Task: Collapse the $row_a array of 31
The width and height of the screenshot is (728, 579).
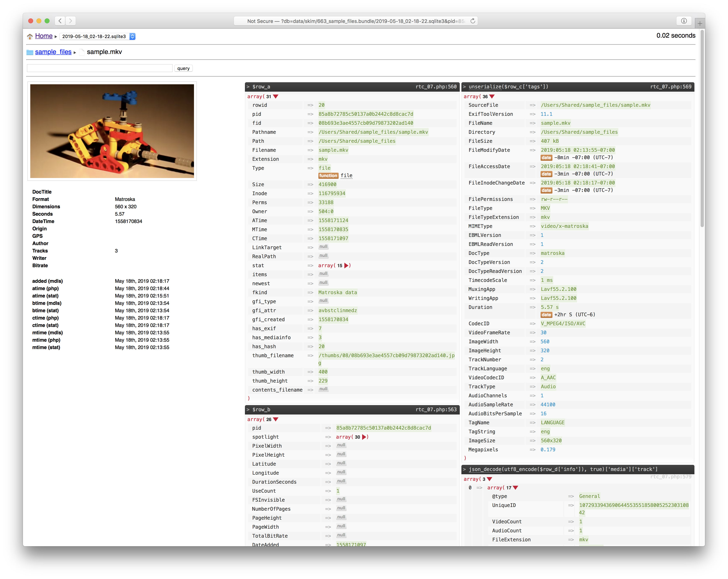Action: click(x=276, y=97)
